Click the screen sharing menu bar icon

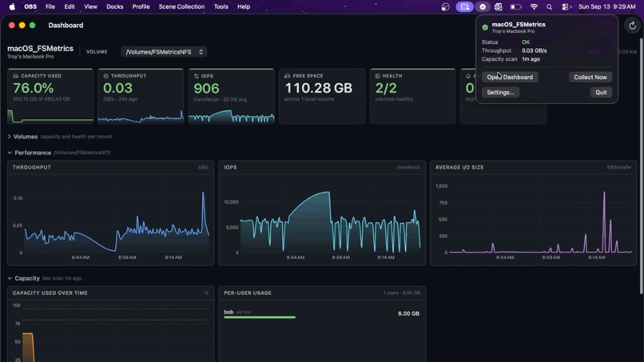464,6
